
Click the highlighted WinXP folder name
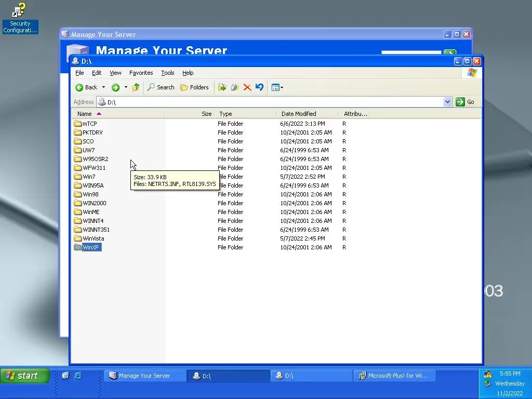click(x=91, y=247)
